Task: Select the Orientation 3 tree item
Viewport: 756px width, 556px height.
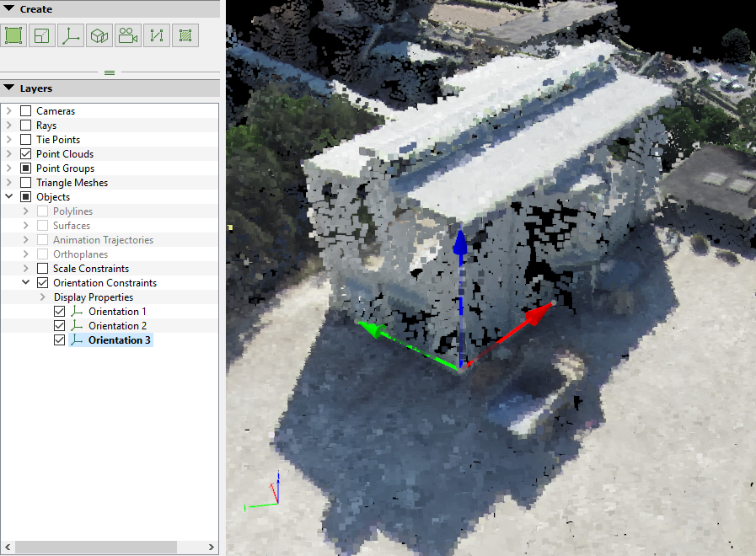Action: (120, 340)
